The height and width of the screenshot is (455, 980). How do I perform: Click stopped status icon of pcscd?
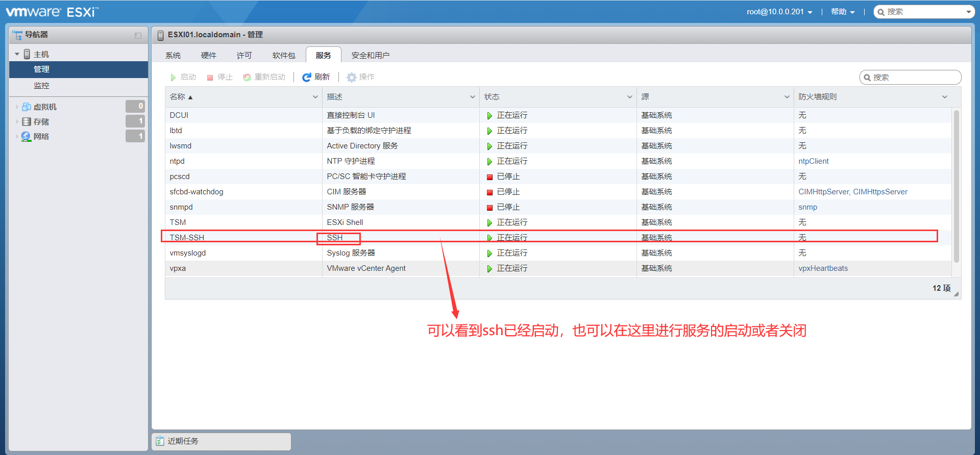point(489,177)
